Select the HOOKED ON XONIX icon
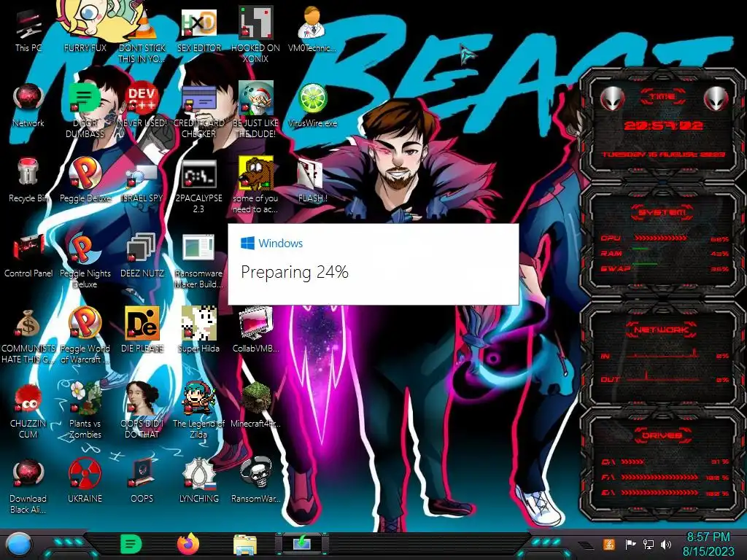This screenshot has width=747, height=560. (255, 34)
